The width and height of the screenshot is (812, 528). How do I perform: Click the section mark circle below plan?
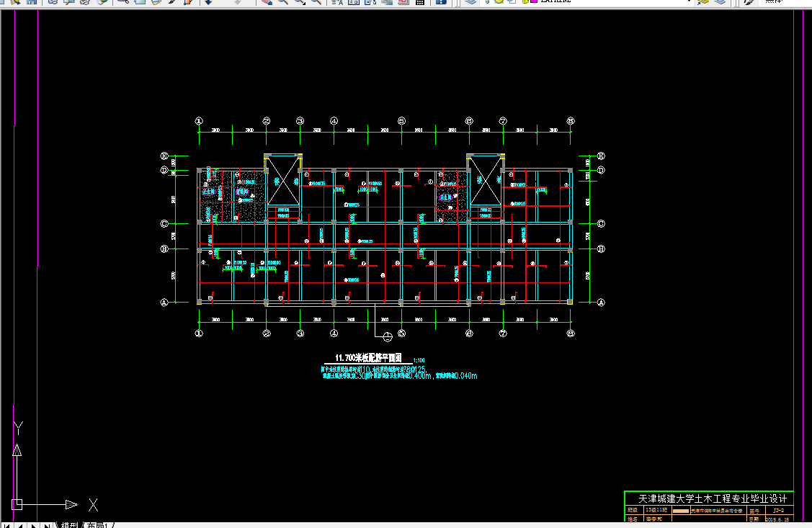(x=388, y=338)
